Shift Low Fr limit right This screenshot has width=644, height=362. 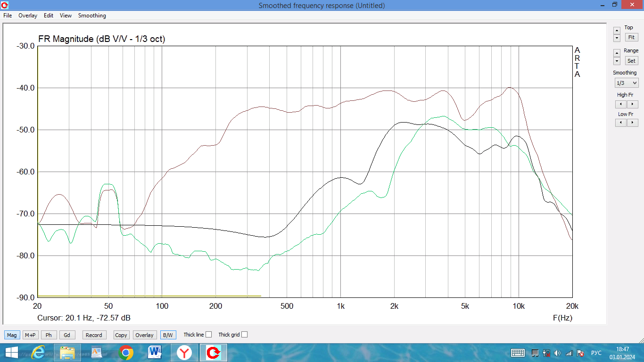click(632, 123)
